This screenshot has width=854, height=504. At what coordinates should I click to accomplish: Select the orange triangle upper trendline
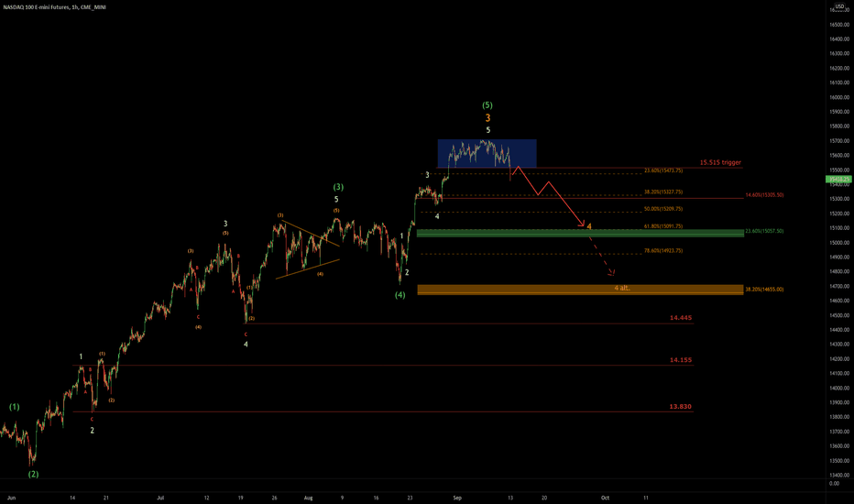pyautogui.click(x=311, y=233)
